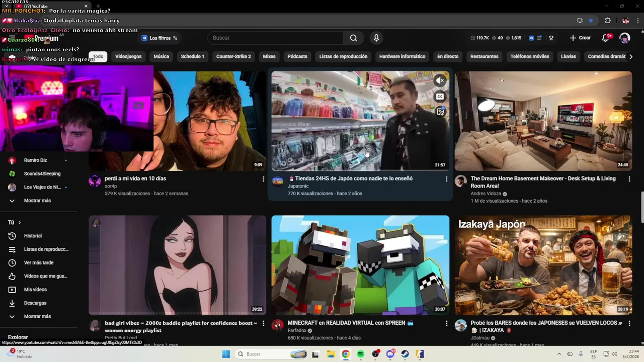Open the Chrome extensions puzzle icon

608,21
